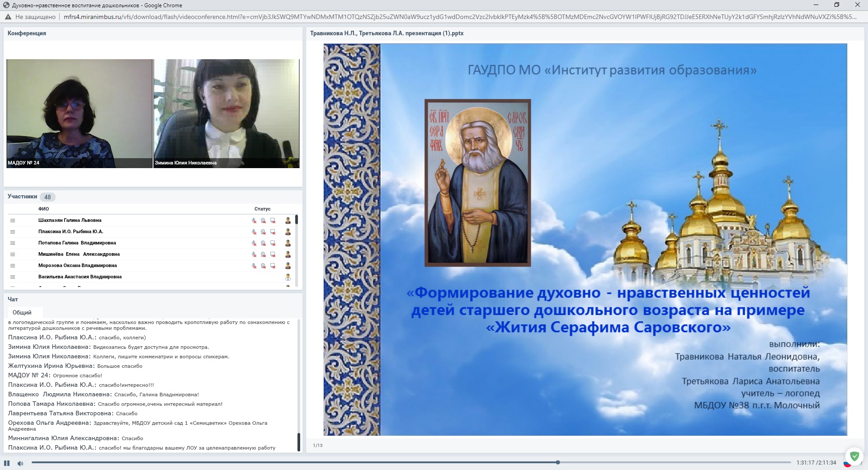Viewport: 868px width, 470px height.
Task: Open row menu handle for Потапова Галина Владимировна
Action: [x=13, y=243]
